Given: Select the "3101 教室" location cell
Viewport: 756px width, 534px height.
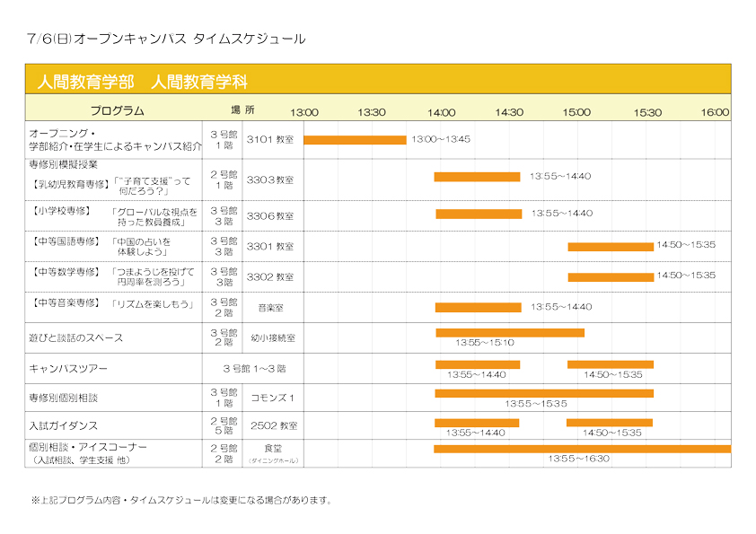Looking at the screenshot, I should (x=270, y=139).
